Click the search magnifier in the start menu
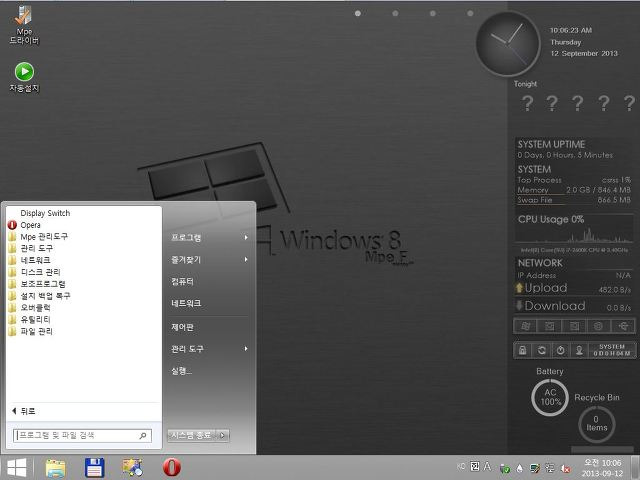 [x=143, y=436]
